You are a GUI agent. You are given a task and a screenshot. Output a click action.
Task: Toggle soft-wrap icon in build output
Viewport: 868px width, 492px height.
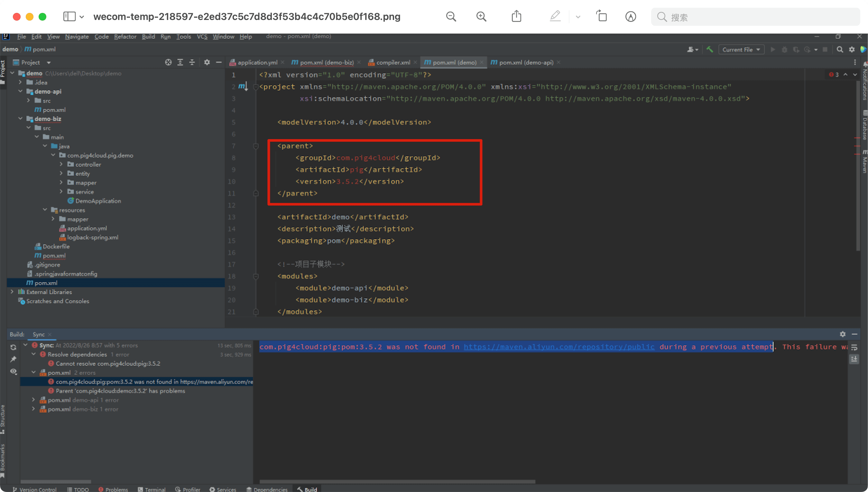click(854, 347)
